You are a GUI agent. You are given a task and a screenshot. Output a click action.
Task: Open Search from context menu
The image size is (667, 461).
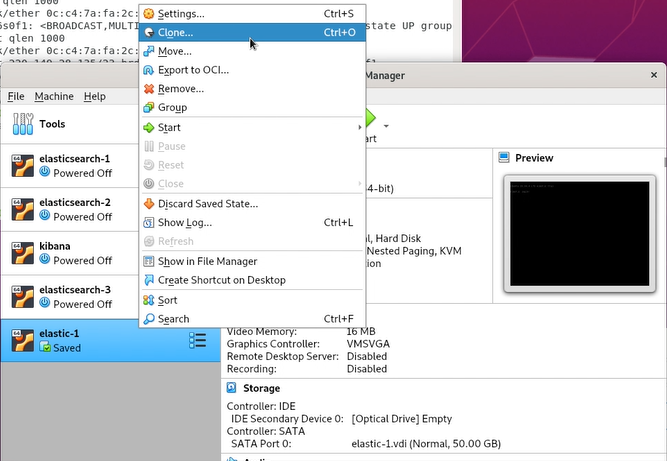252,319
